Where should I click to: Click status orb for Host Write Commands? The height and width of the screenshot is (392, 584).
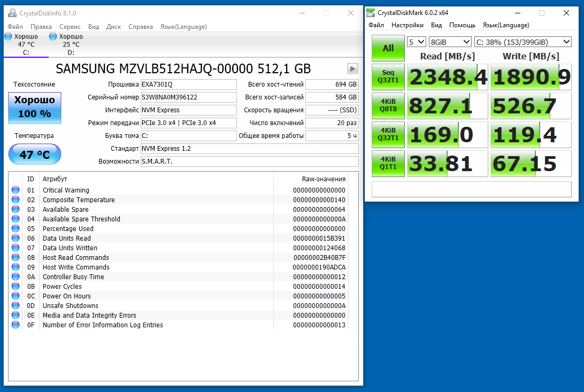[x=16, y=267]
